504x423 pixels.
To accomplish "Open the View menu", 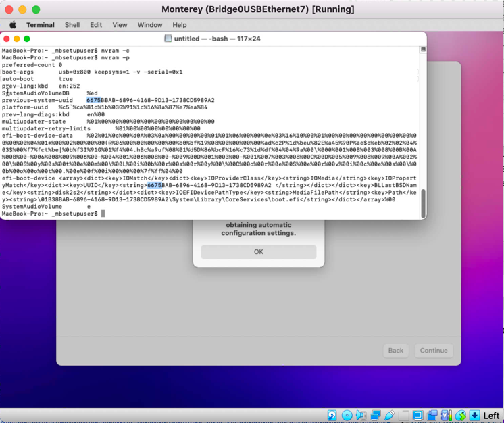I will pos(120,25).
